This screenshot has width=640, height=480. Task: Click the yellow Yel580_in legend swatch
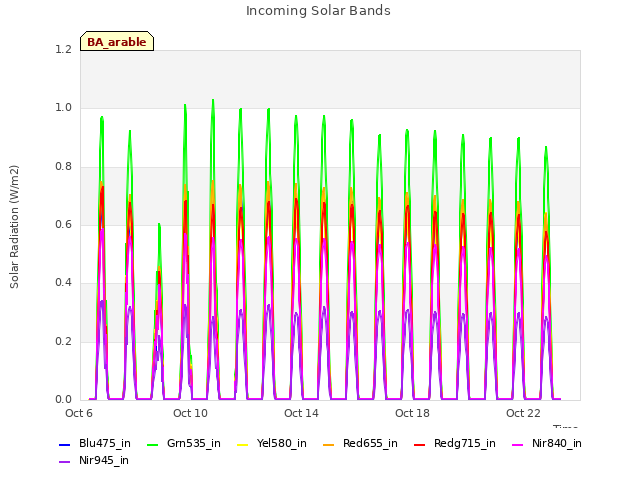pos(242,444)
